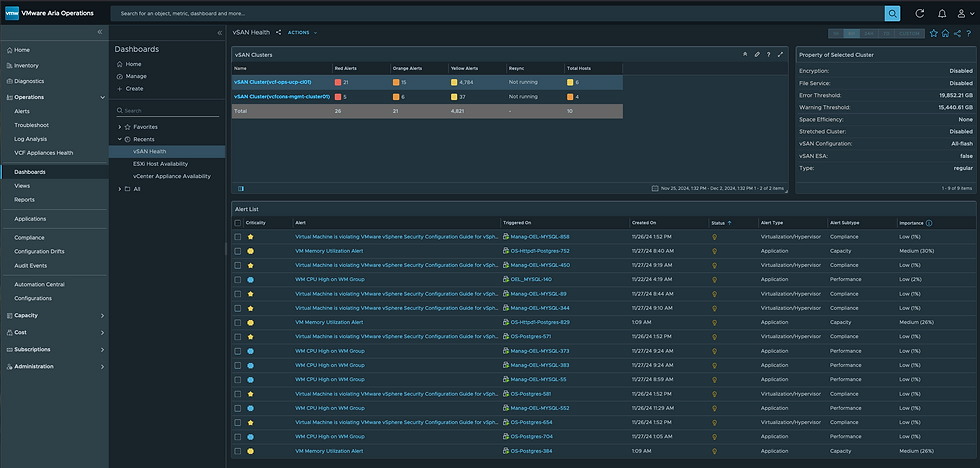Check the Manag-OEL-MYSQL-89 alert row
The height and width of the screenshot is (468, 980).
point(238,294)
